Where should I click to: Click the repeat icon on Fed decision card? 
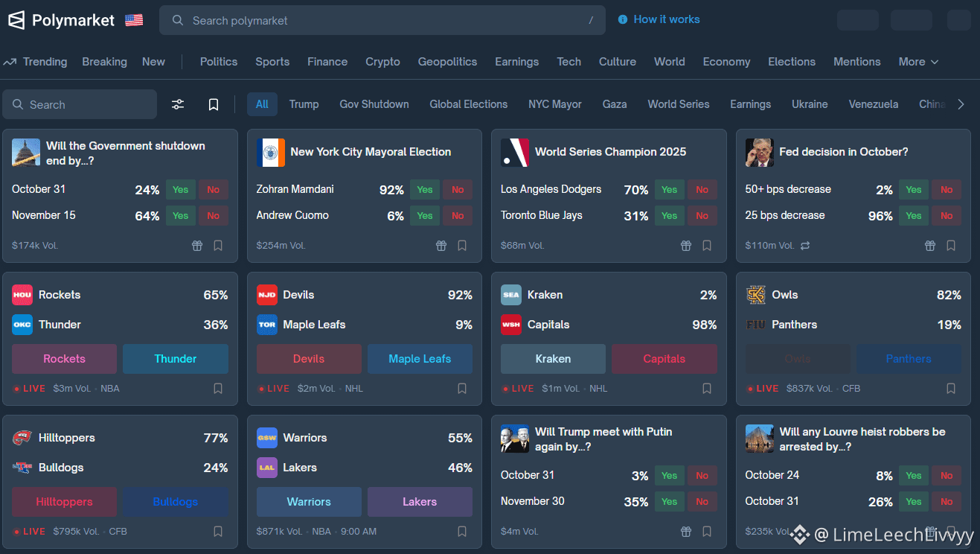[x=805, y=245]
